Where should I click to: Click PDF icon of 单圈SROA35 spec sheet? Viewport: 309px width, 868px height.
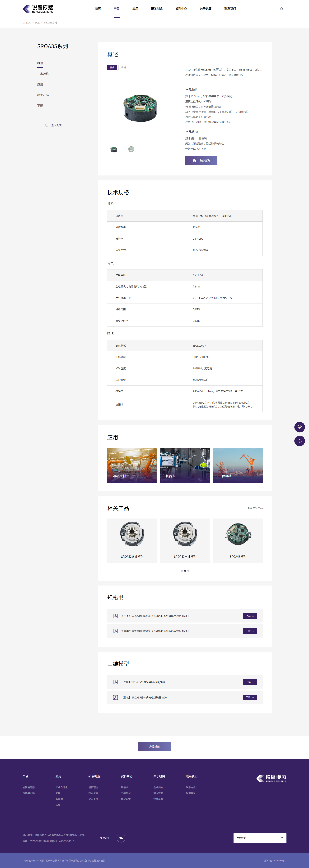(x=115, y=631)
